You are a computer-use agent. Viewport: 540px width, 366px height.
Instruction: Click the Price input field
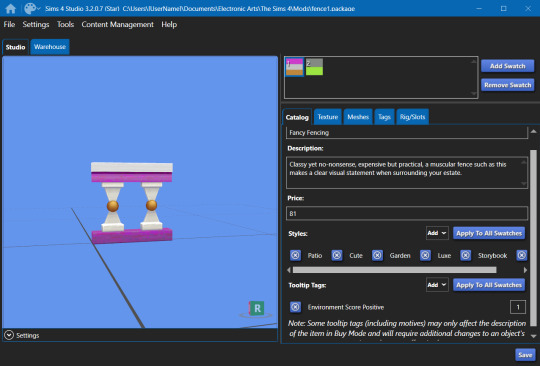(407, 213)
